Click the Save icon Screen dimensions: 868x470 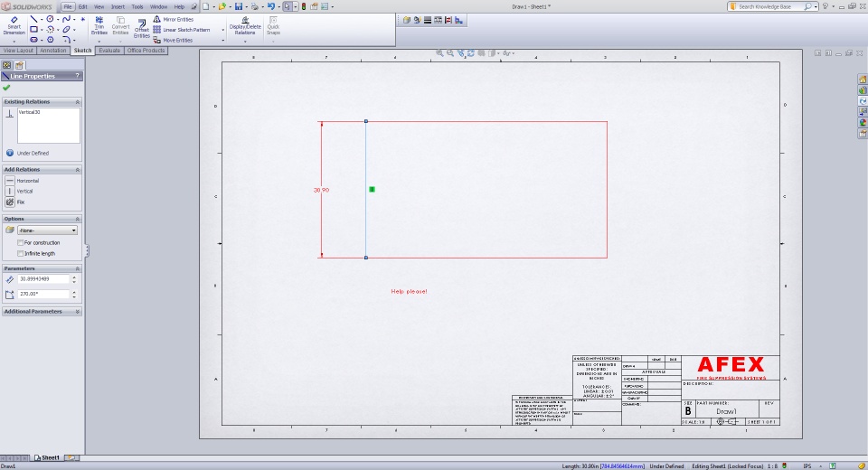pyautogui.click(x=239, y=6)
